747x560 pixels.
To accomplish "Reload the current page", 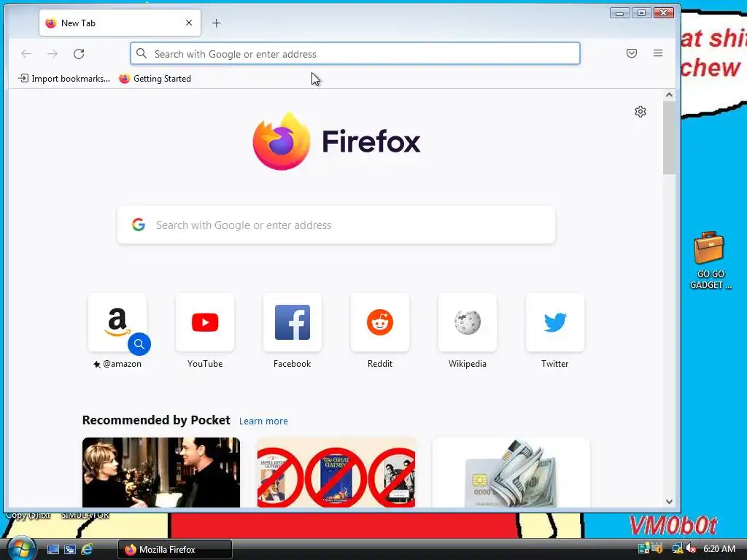I will pyautogui.click(x=79, y=54).
